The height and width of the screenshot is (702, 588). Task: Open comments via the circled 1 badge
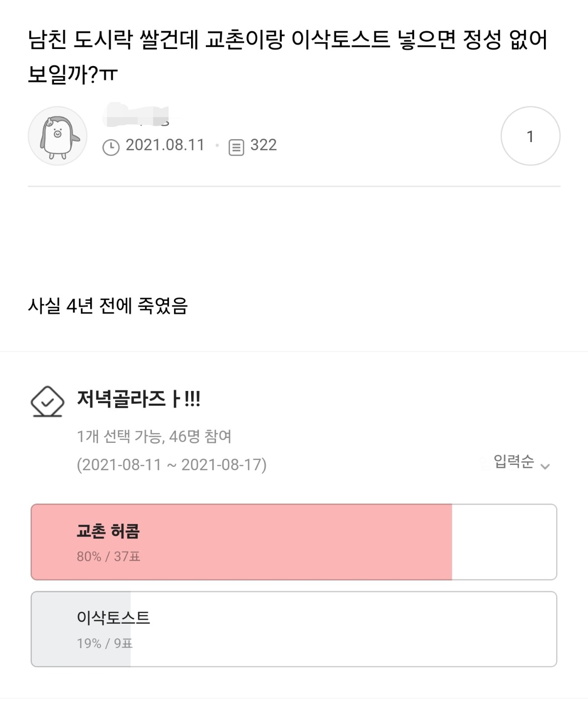pos(530,136)
